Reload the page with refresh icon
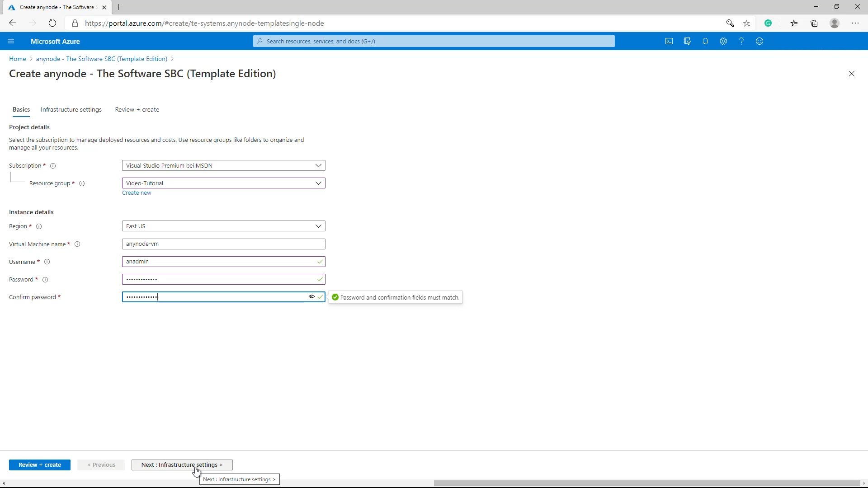The height and width of the screenshot is (488, 868). pyautogui.click(x=52, y=23)
